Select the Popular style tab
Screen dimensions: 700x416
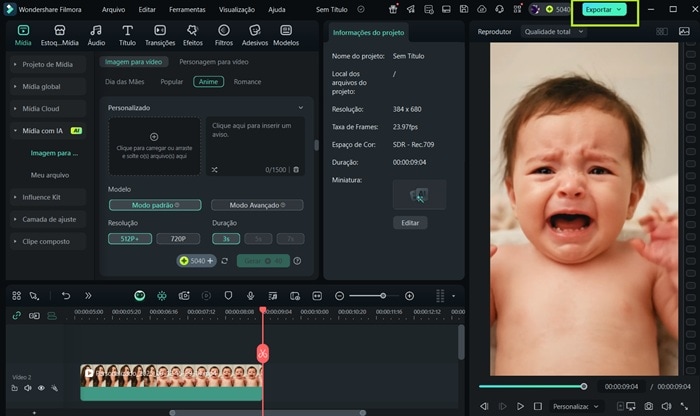pos(171,82)
